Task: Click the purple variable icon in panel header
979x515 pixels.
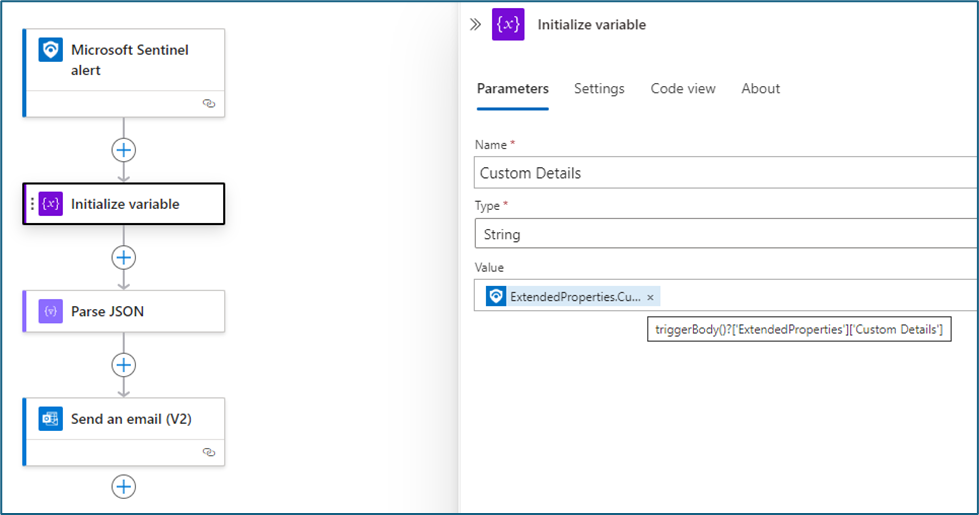Action: (508, 25)
